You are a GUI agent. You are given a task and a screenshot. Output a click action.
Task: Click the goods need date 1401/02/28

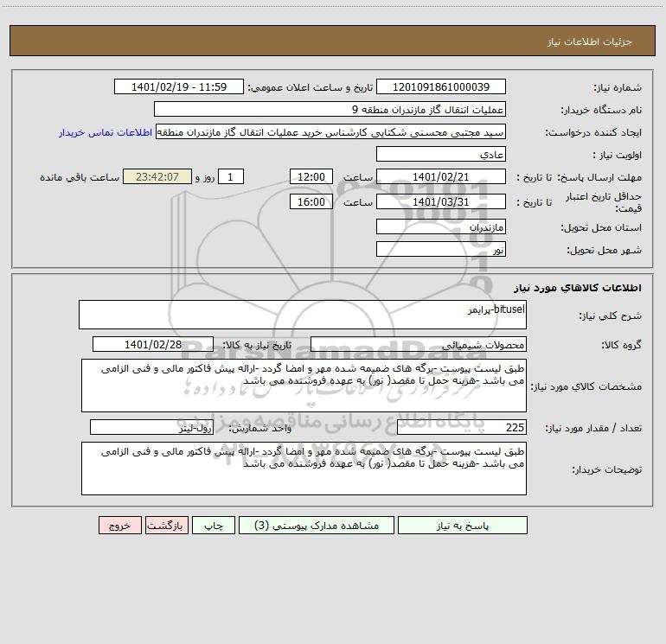click(x=153, y=344)
